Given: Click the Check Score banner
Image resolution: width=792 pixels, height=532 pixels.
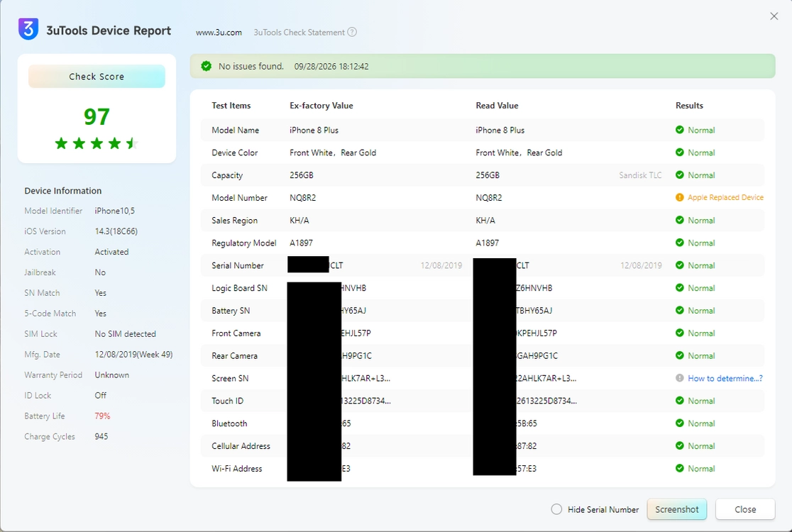Looking at the screenshot, I should coord(97,76).
